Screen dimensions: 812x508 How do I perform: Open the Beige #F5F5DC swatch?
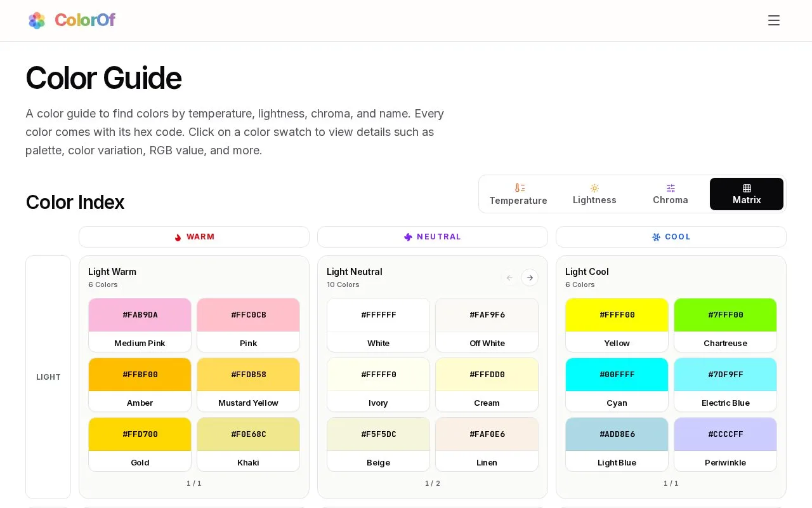point(378,444)
